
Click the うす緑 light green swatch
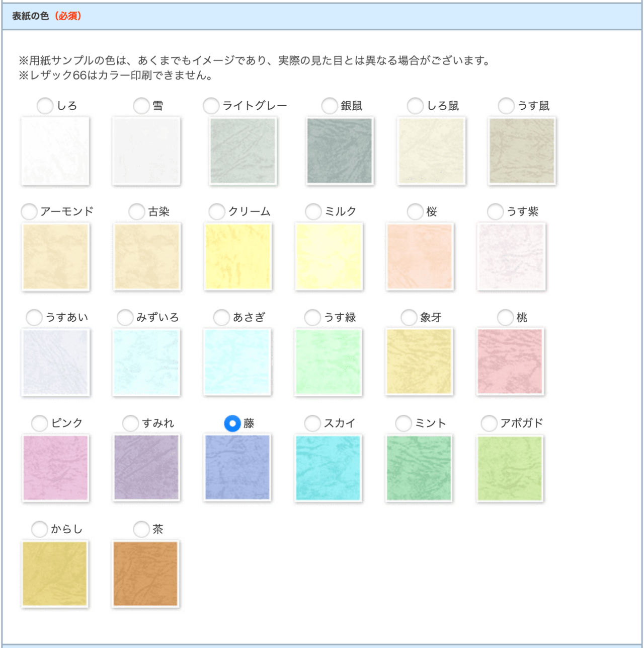click(x=328, y=362)
